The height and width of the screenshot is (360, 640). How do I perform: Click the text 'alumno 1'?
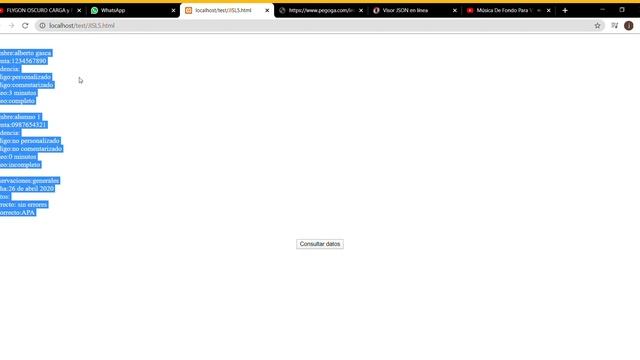click(x=27, y=117)
